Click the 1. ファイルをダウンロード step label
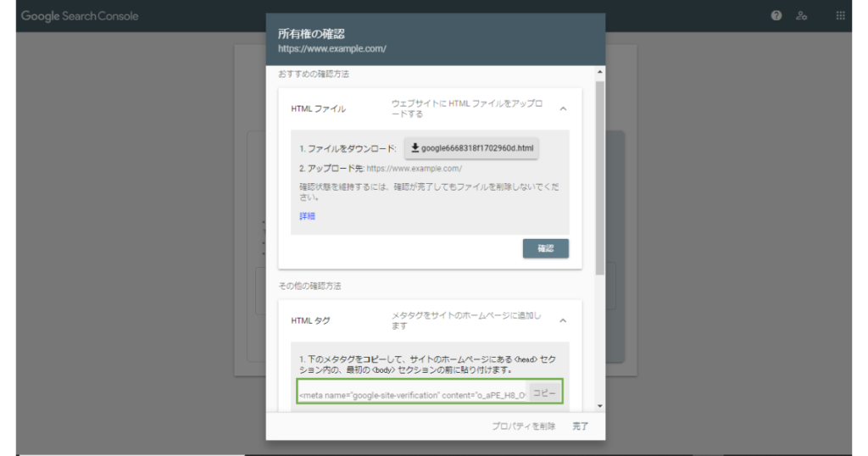 [348, 148]
